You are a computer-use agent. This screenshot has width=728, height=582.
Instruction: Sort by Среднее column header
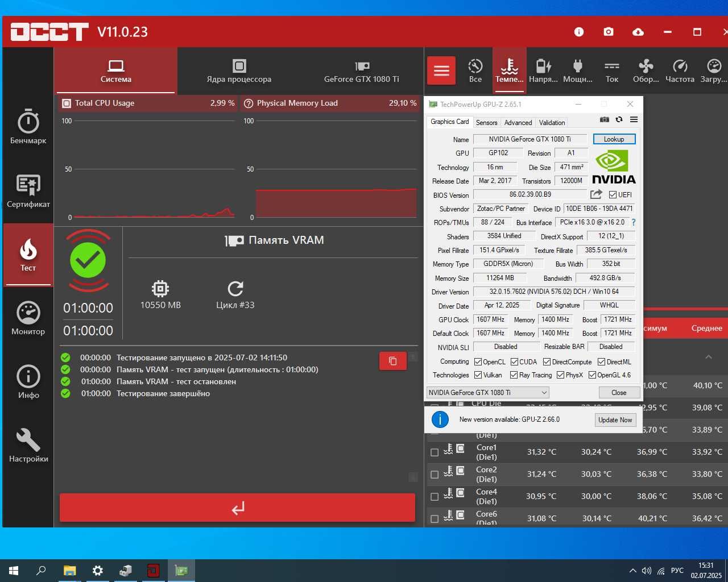(706, 328)
